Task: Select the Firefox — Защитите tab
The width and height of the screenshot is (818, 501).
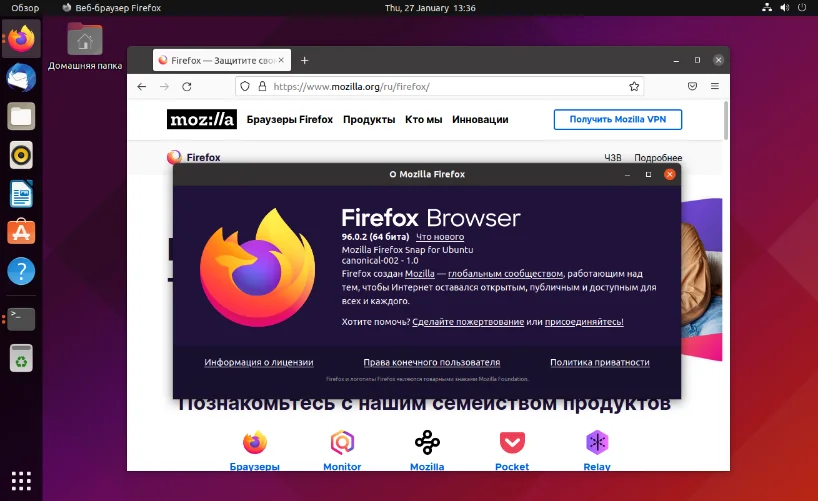Action: point(222,61)
